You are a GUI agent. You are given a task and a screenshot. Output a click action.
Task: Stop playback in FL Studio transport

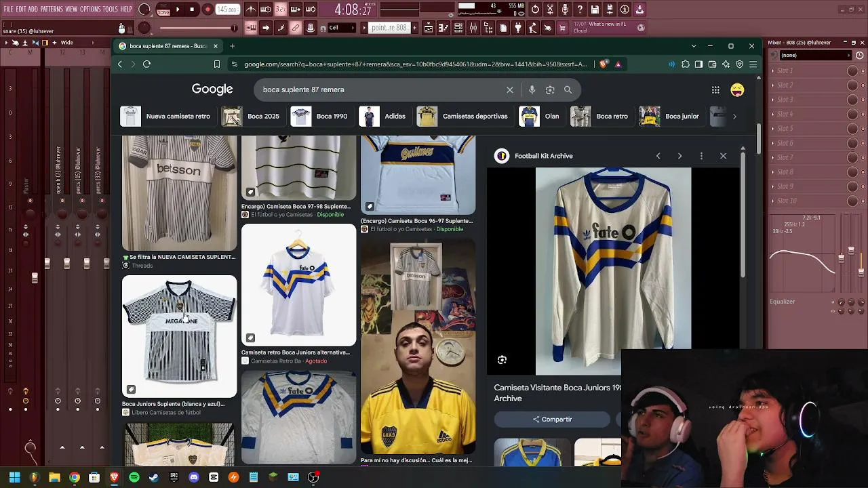click(193, 9)
